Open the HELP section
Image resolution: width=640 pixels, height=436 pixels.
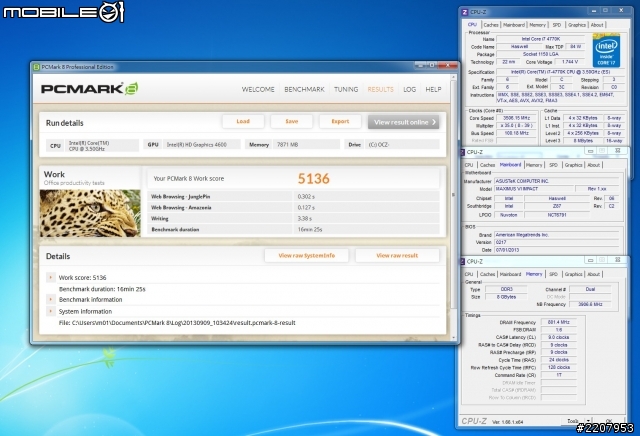(433, 89)
